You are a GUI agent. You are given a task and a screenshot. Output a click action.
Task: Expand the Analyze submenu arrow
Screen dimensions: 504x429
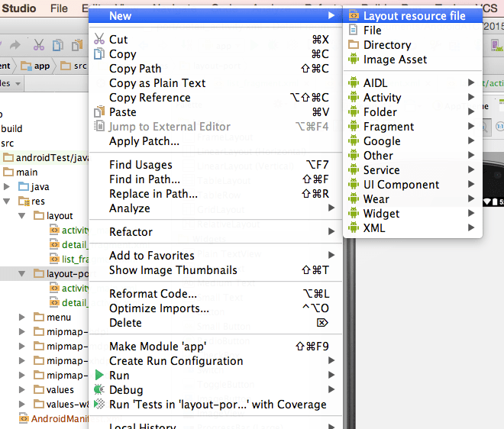click(x=331, y=208)
